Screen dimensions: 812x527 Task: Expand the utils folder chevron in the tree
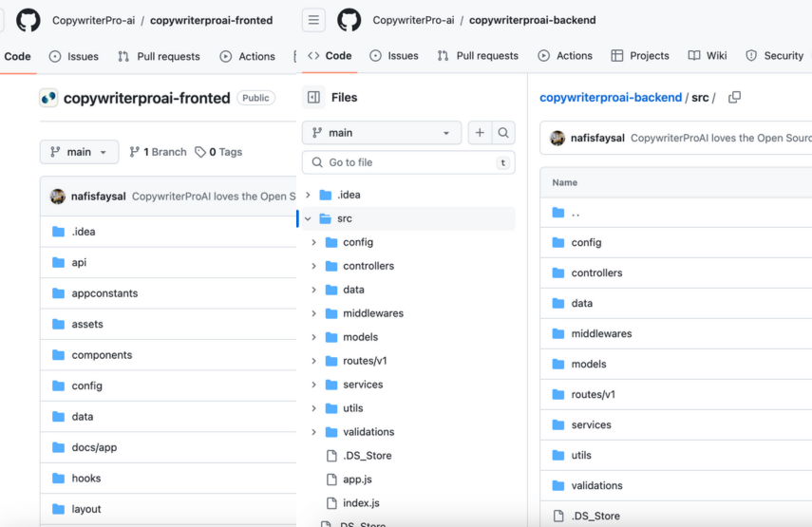[313, 408]
